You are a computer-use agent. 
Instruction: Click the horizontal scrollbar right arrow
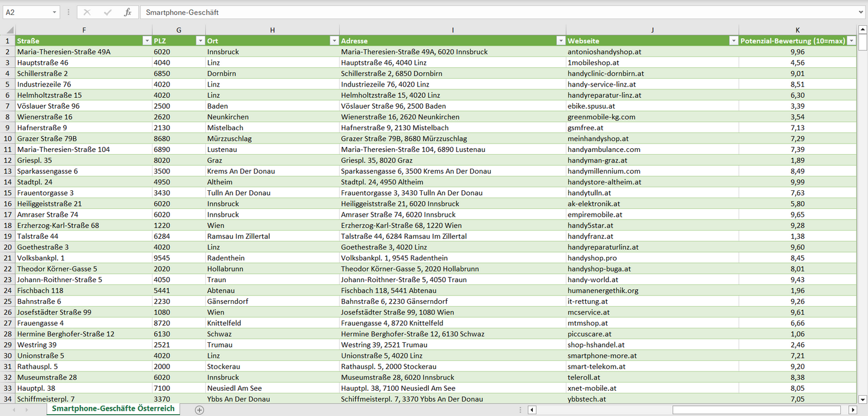pos(852,410)
